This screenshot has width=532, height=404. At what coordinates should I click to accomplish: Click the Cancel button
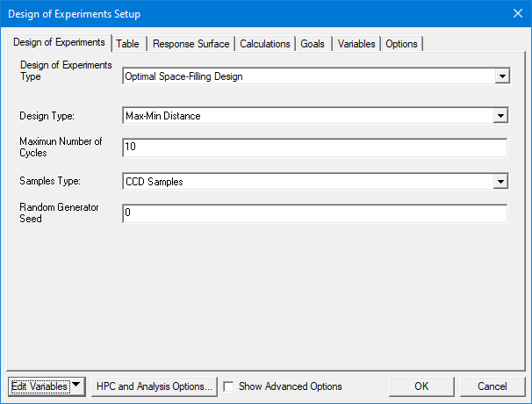coord(492,386)
